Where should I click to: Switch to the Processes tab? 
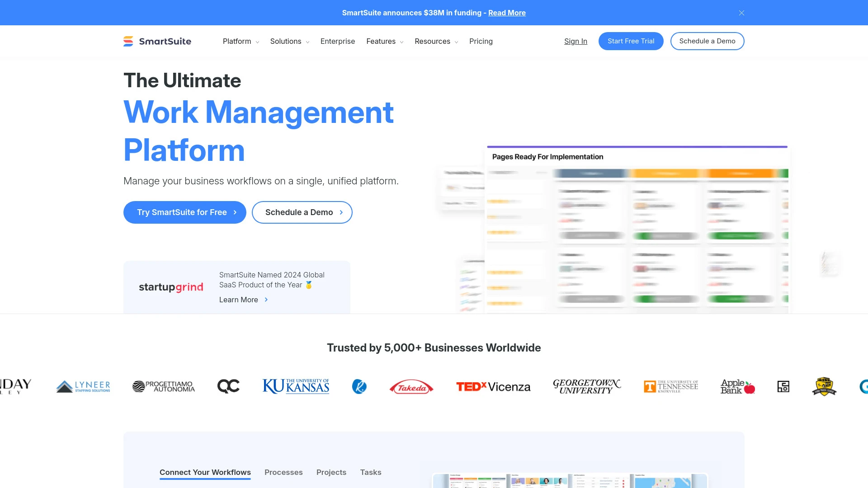pos(283,472)
